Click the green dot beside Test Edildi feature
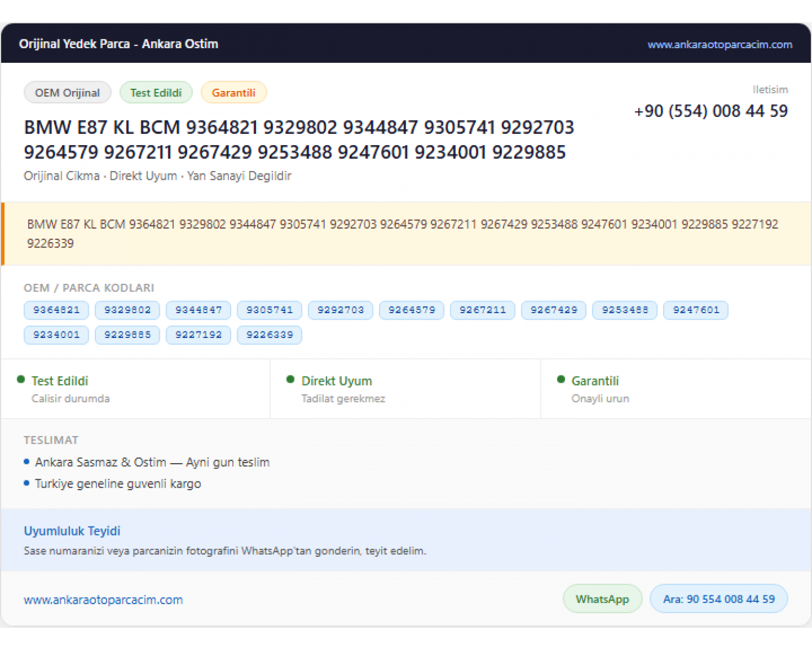Viewport: 812px width, 650px height. 21,380
